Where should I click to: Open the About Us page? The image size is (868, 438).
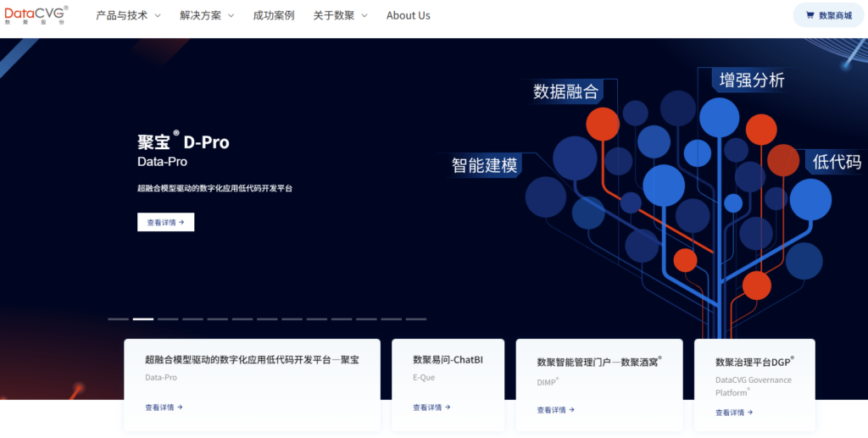(408, 15)
